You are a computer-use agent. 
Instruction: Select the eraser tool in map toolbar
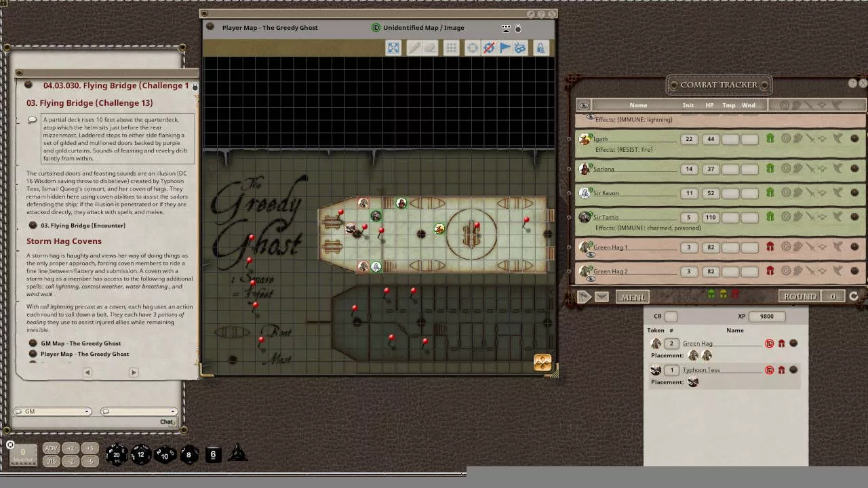click(429, 47)
